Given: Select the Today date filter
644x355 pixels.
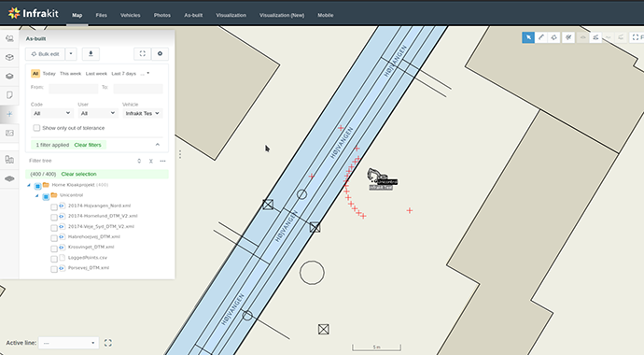Looking at the screenshot, I should pos(49,74).
